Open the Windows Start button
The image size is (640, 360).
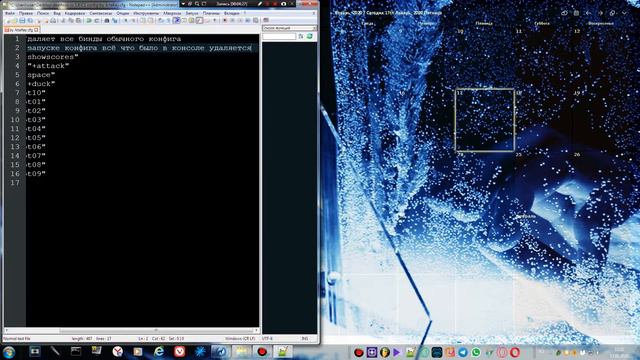pos(9,352)
